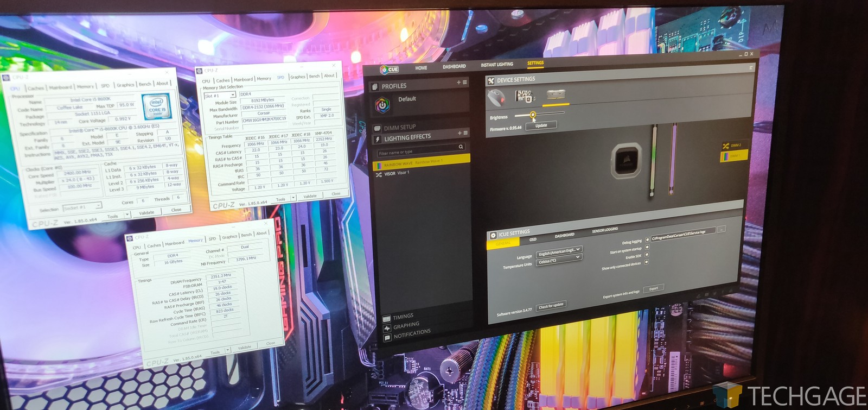Open the Sensor Logging settings tab

tap(604, 230)
